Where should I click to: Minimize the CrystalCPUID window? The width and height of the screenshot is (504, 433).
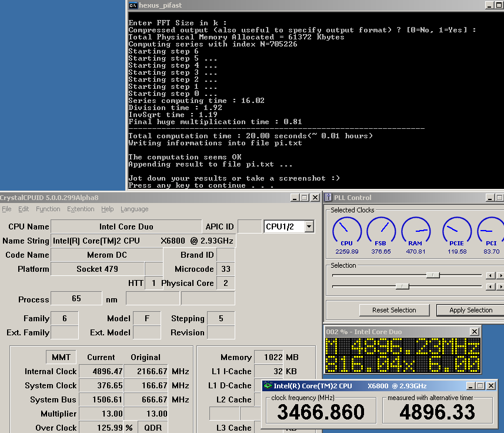(295, 198)
